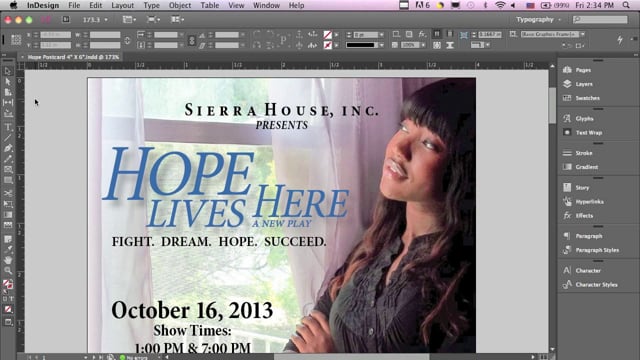Open the Typography workspace switcher

(x=538, y=20)
